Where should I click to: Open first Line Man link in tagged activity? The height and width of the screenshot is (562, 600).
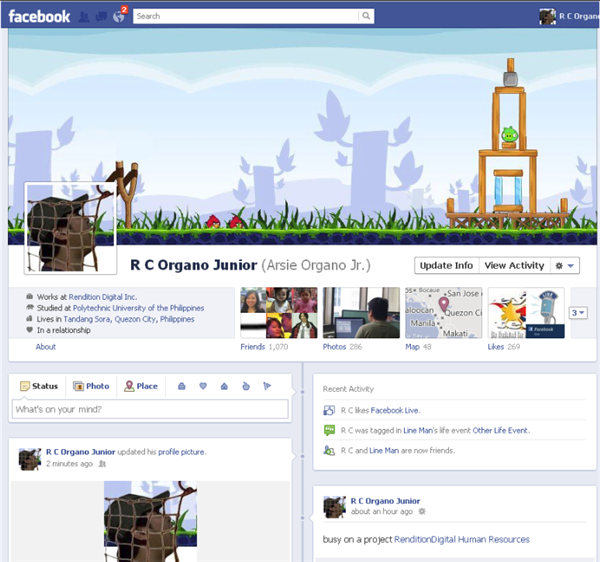[x=417, y=430]
